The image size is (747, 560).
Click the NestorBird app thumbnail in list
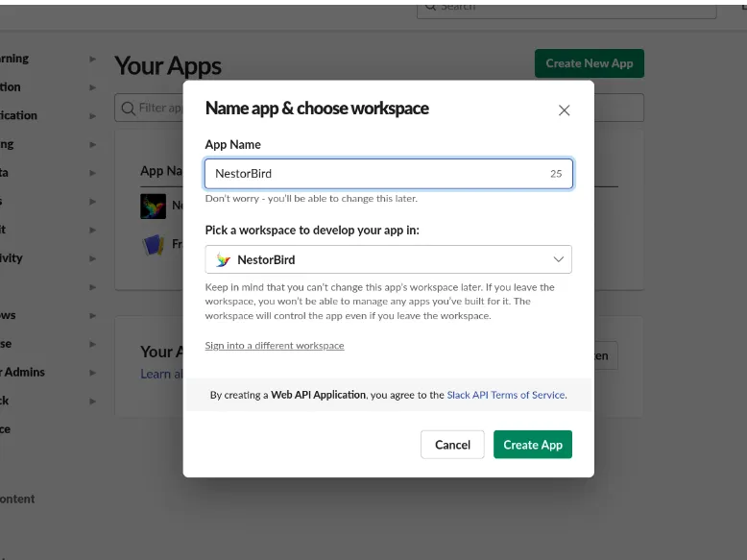pos(154,206)
